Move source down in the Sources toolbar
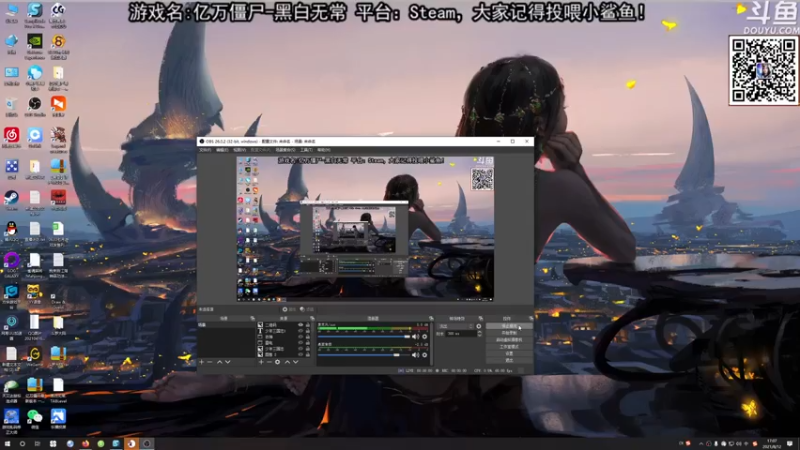This screenshot has width=800, height=450. [x=295, y=362]
